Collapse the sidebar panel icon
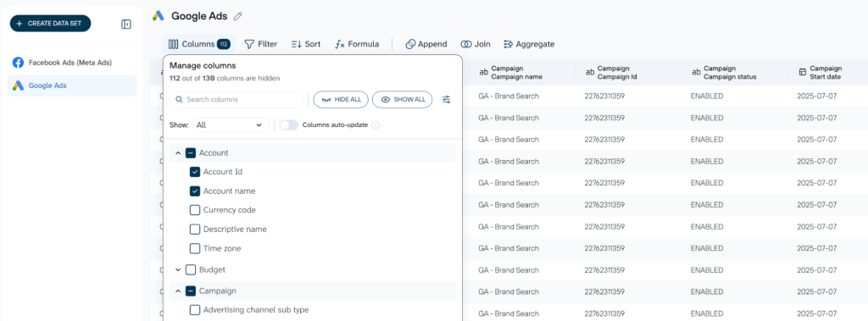 125,24
